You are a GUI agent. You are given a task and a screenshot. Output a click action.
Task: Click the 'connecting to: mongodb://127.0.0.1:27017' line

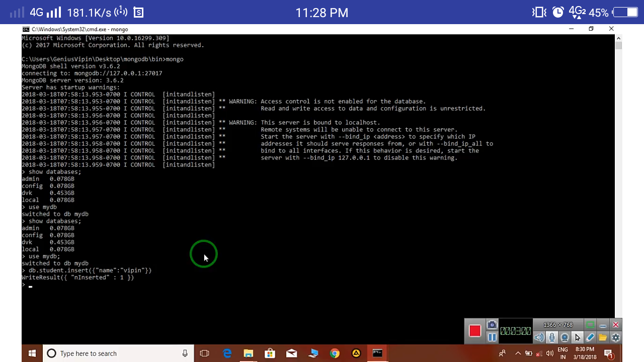click(x=92, y=73)
